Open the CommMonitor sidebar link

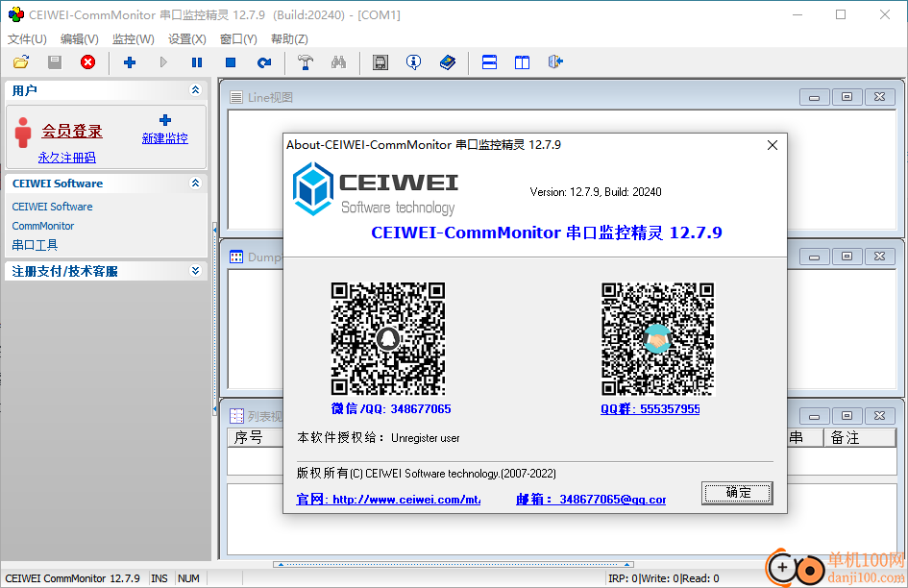43,226
